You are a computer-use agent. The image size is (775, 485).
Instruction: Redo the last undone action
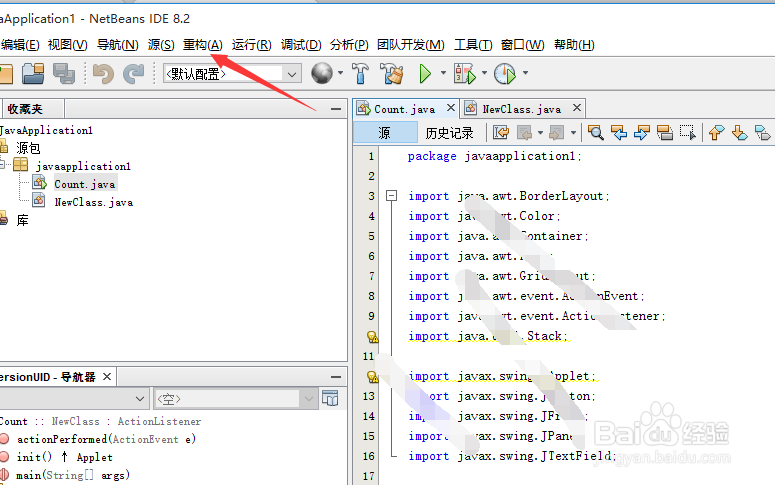pyautogui.click(x=133, y=74)
